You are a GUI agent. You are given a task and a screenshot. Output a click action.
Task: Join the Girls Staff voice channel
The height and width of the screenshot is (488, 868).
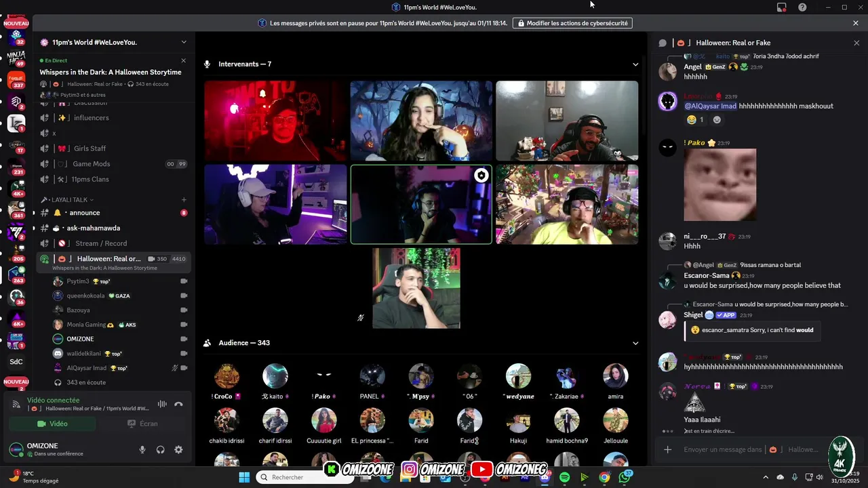tap(113, 148)
